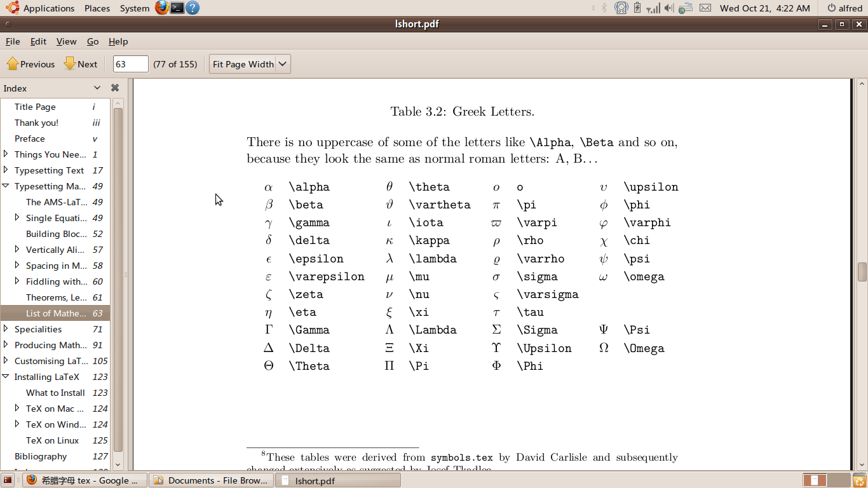
Task: Expand the Single Equati... subsection
Action: click(x=17, y=217)
